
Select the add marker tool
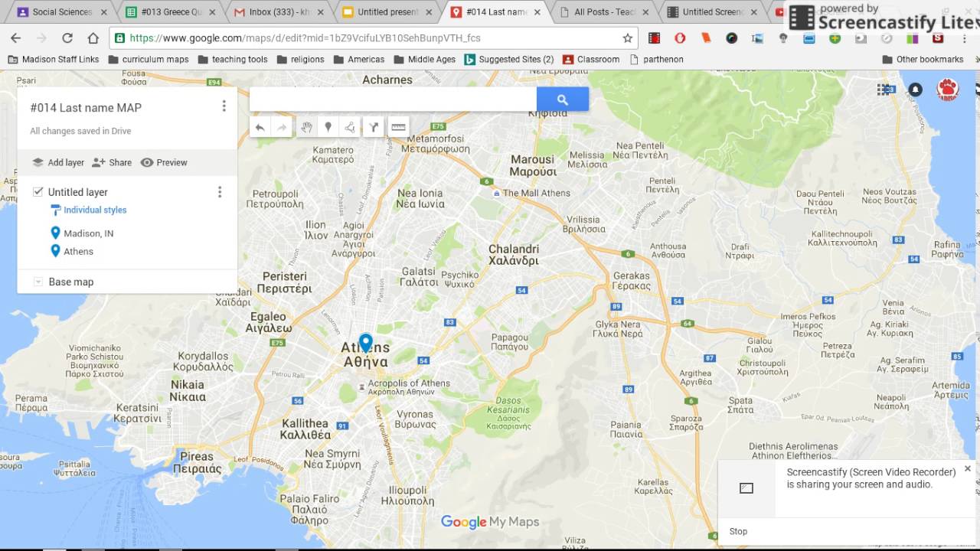pyautogui.click(x=328, y=128)
